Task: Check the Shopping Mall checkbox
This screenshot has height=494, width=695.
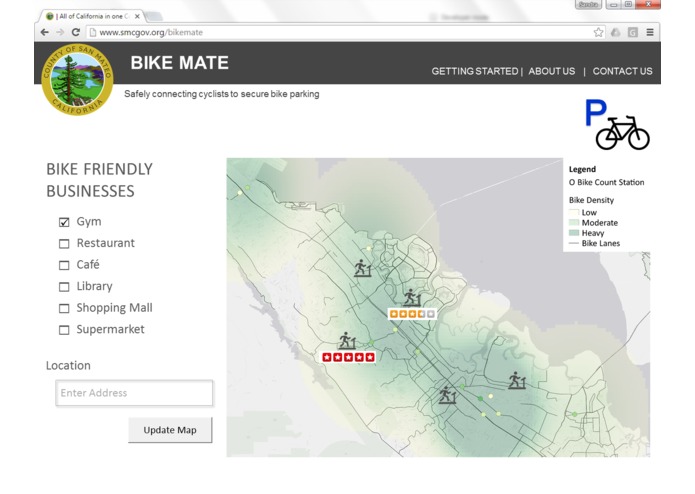Action: [x=64, y=308]
